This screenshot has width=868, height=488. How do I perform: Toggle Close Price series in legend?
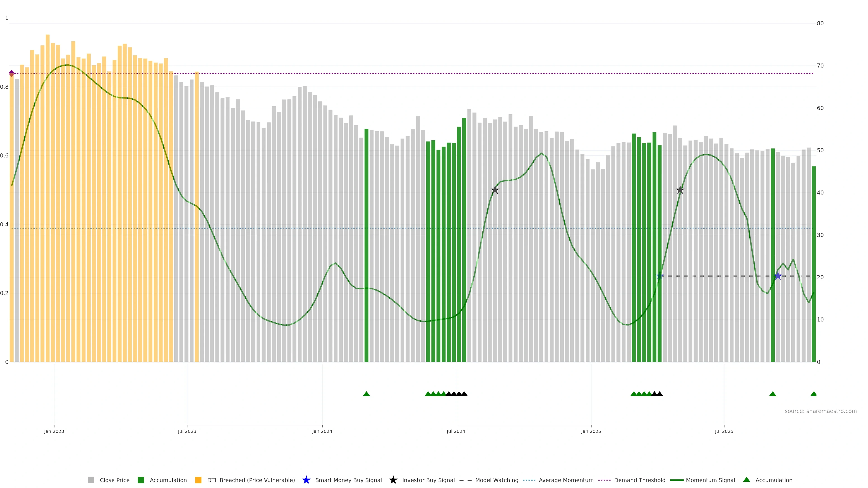(x=114, y=480)
